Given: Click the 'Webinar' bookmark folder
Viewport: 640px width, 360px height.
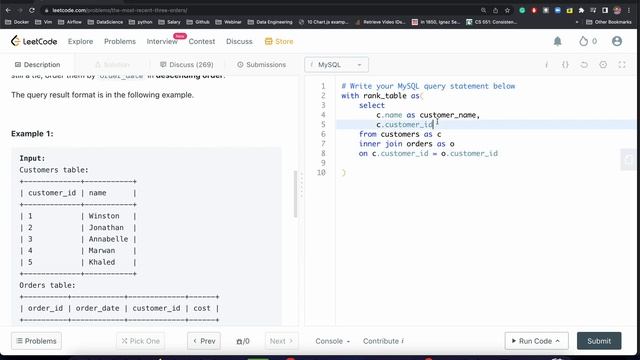Looking at the screenshot, I should (229, 22).
